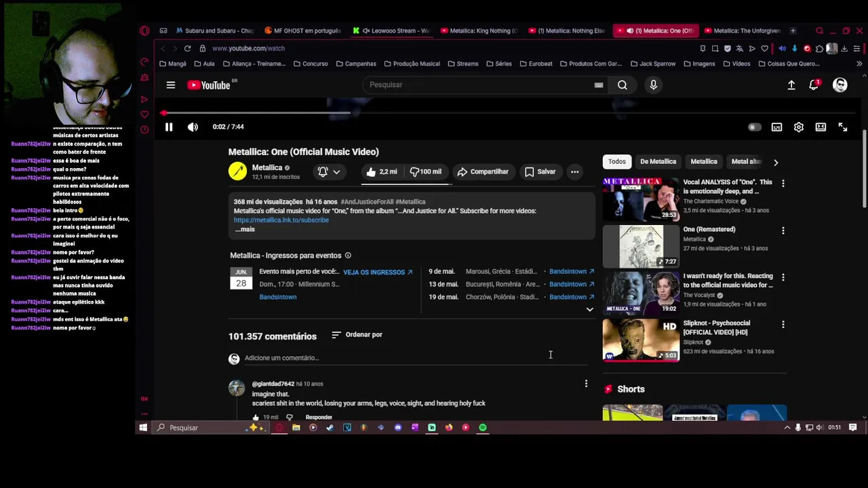868x488 pixels.
Task: Open Bandsintown link for 9 de mai.
Action: point(572,272)
